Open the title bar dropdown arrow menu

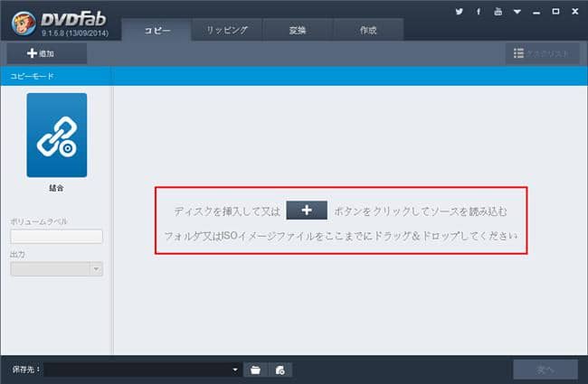(517, 12)
